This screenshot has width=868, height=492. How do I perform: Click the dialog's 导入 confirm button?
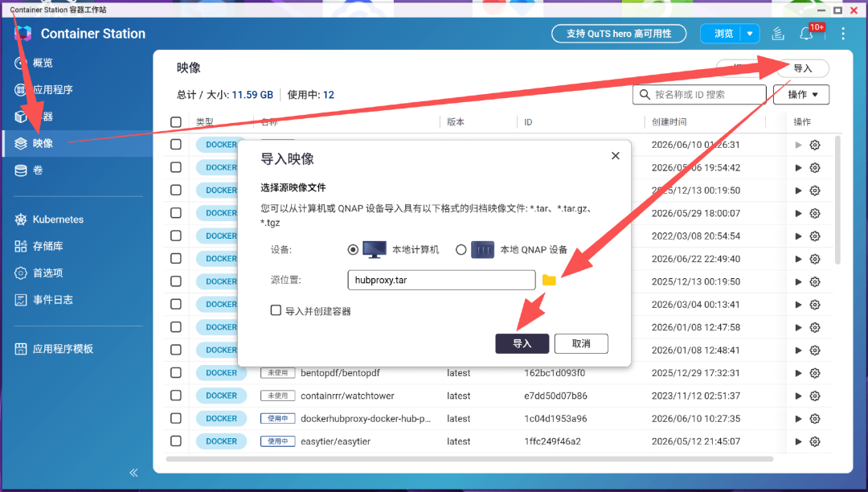pos(522,344)
